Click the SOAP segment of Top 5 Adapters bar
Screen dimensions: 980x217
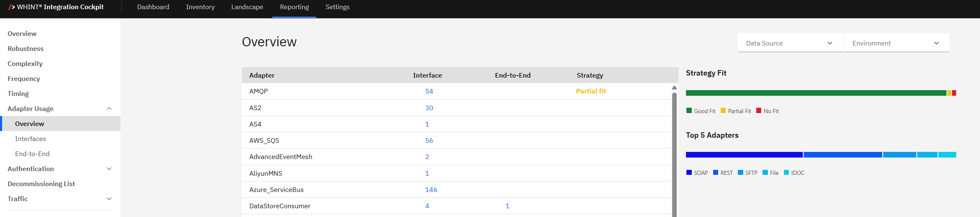(744, 155)
